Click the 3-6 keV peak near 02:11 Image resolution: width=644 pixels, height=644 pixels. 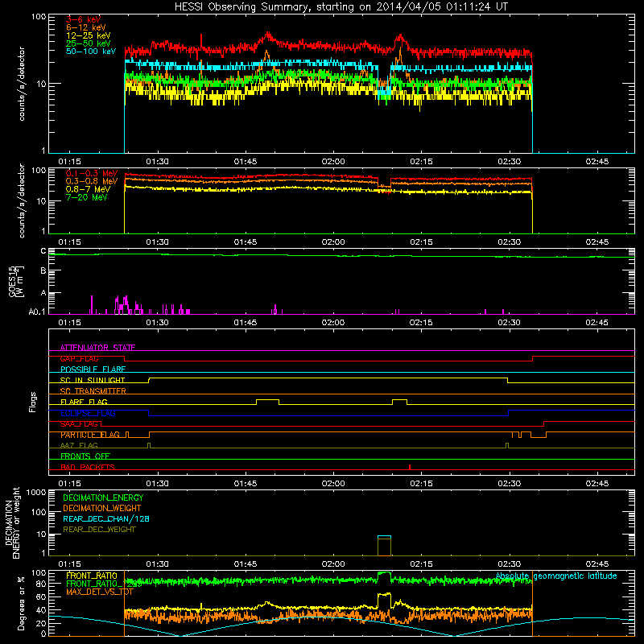(x=400, y=37)
